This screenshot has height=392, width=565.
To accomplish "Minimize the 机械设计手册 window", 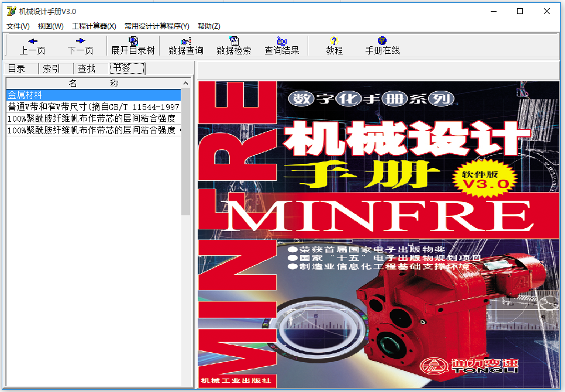I will (494, 11).
